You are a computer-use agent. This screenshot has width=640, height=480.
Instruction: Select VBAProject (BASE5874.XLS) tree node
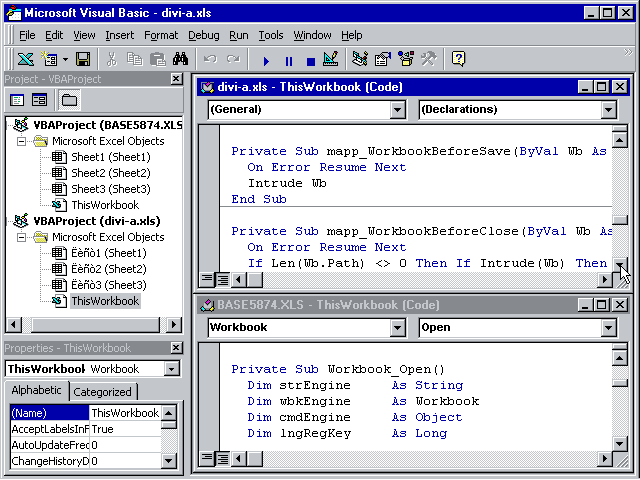(107, 125)
